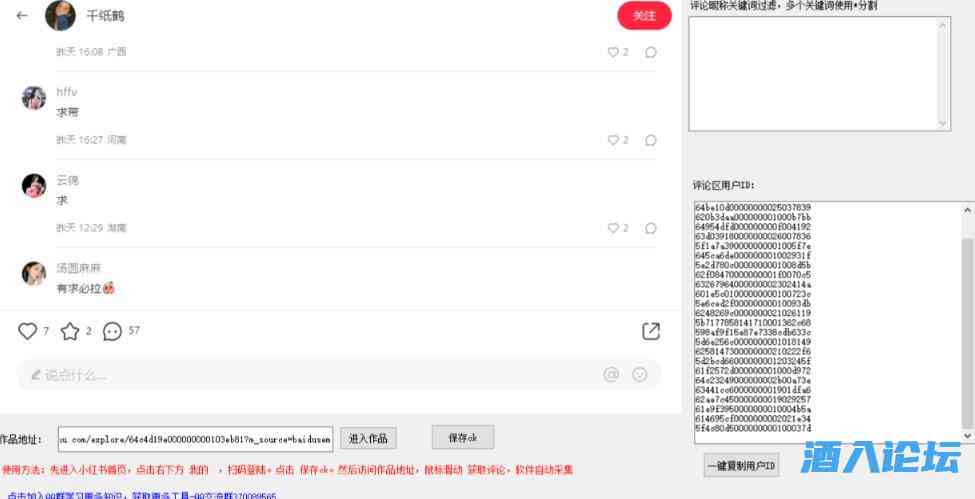The image size is (975, 499).
Task: Reply to the comment posted 昨天 16:08 广西
Action: (650, 52)
